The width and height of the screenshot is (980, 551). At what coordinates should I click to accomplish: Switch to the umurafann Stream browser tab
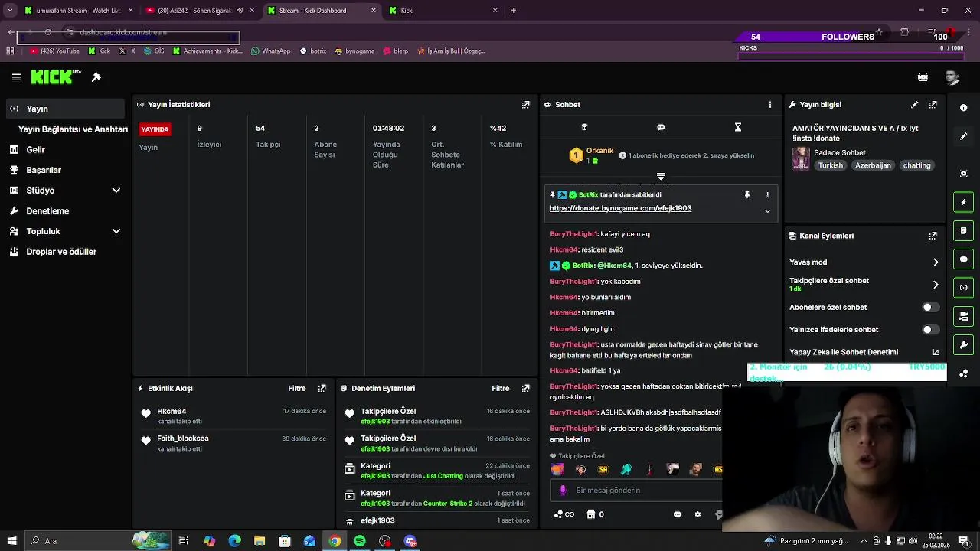79,11
